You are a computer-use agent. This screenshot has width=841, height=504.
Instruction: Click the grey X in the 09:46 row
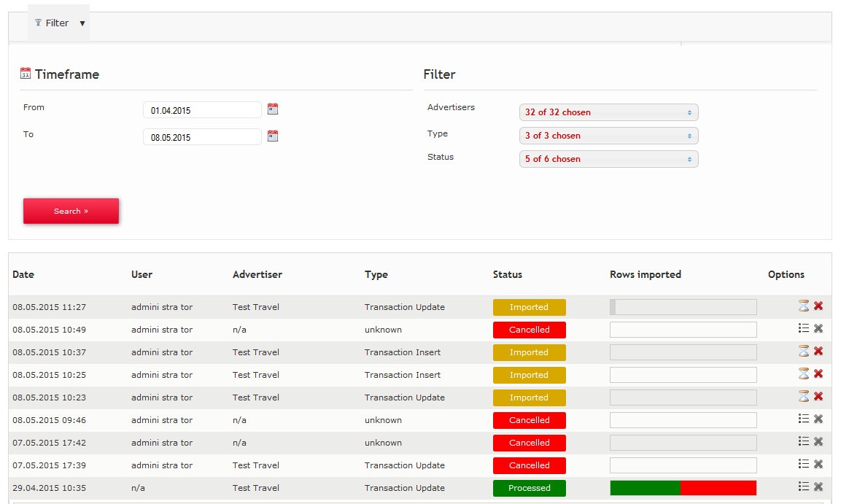[x=818, y=419]
